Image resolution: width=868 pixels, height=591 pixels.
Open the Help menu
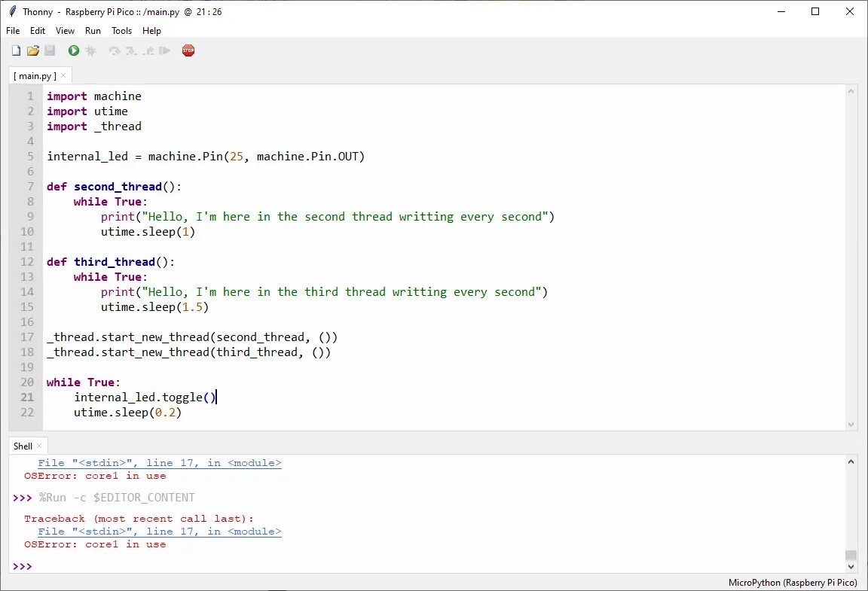pos(151,31)
